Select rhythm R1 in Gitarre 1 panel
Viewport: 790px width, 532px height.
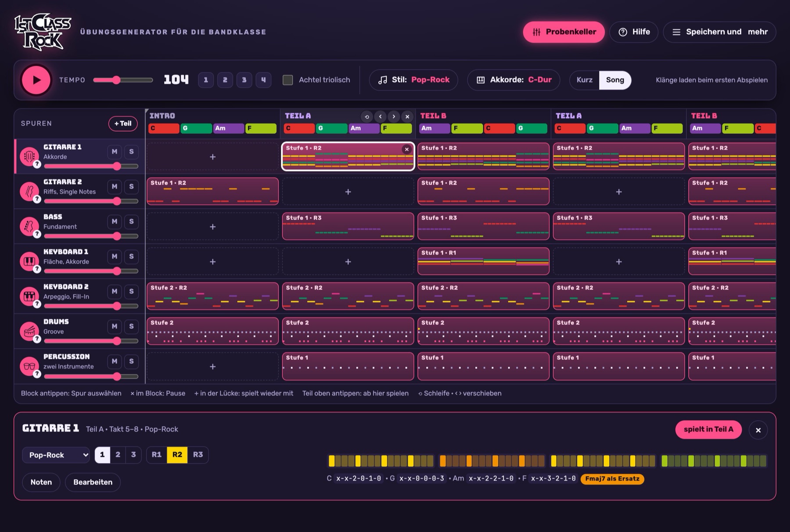(x=157, y=455)
